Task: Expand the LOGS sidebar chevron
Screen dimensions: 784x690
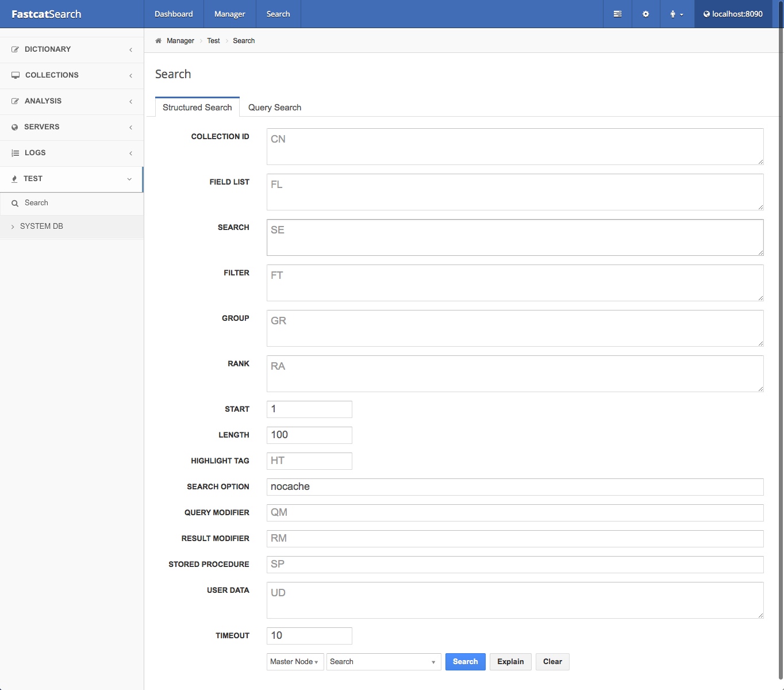Action: point(130,154)
